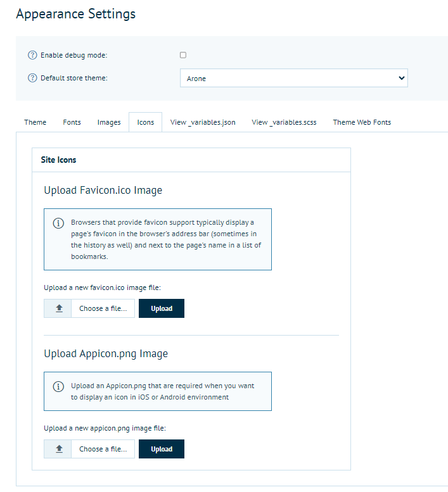Open View _variables.scss tab
Image resolution: width=448 pixels, height=492 pixels.
coord(284,122)
